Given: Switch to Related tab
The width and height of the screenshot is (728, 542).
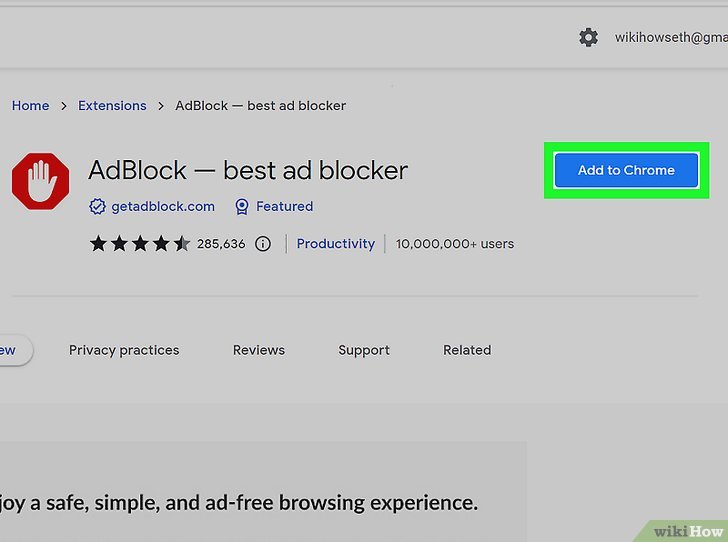Looking at the screenshot, I should click(x=467, y=350).
